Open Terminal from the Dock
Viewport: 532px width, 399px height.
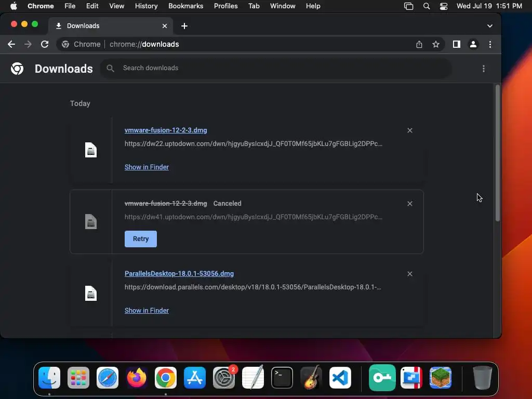[282, 378]
